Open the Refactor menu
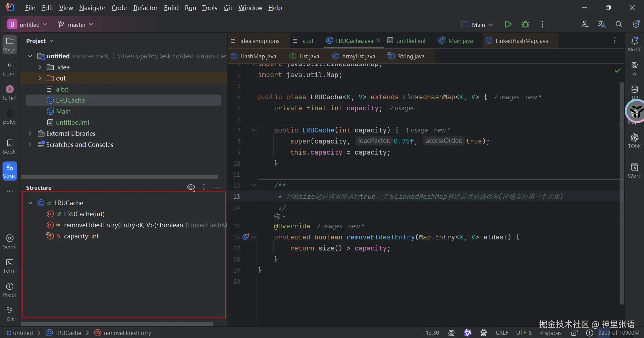Image resolution: width=644 pixels, height=338 pixels. (145, 8)
